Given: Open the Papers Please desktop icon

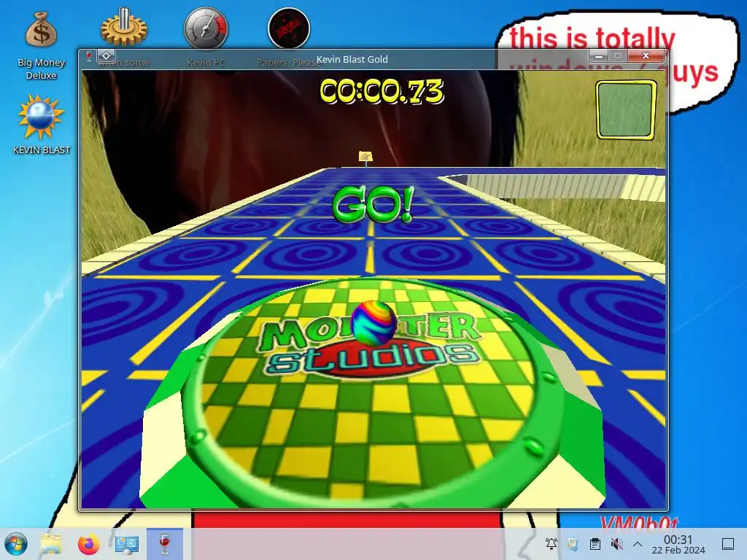Looking at the screenshot, I should pos(289,28).
